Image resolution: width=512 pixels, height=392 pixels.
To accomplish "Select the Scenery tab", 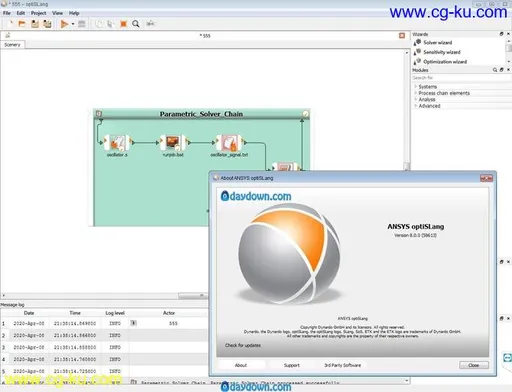I will [12, 45].
